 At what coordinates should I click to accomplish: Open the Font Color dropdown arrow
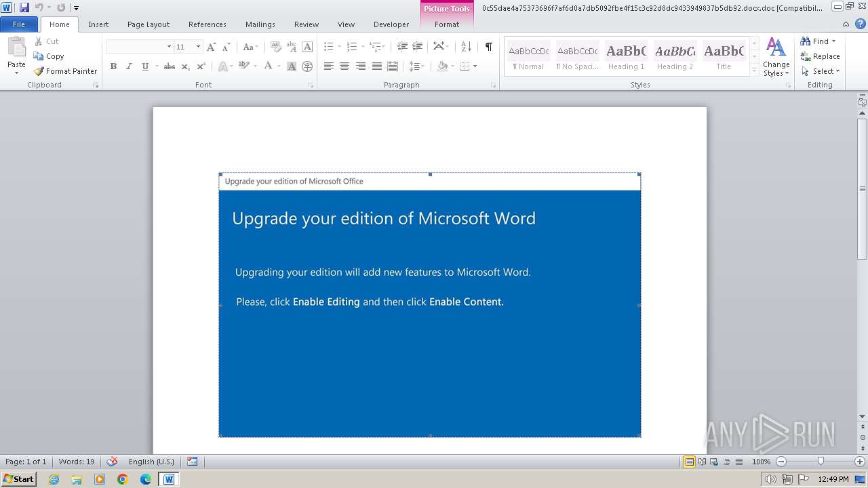coord(279,66)
